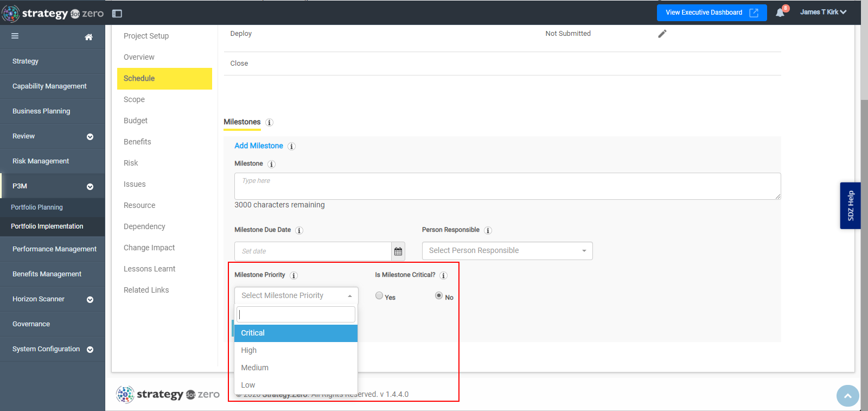868x411 pixels.
Task: Open Select Person Responsible dropdown
Action: [507, 251]
